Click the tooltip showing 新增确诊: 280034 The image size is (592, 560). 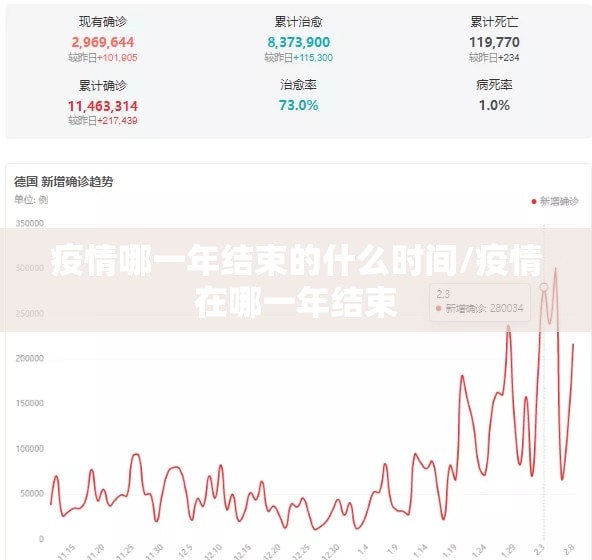point(480,302)
